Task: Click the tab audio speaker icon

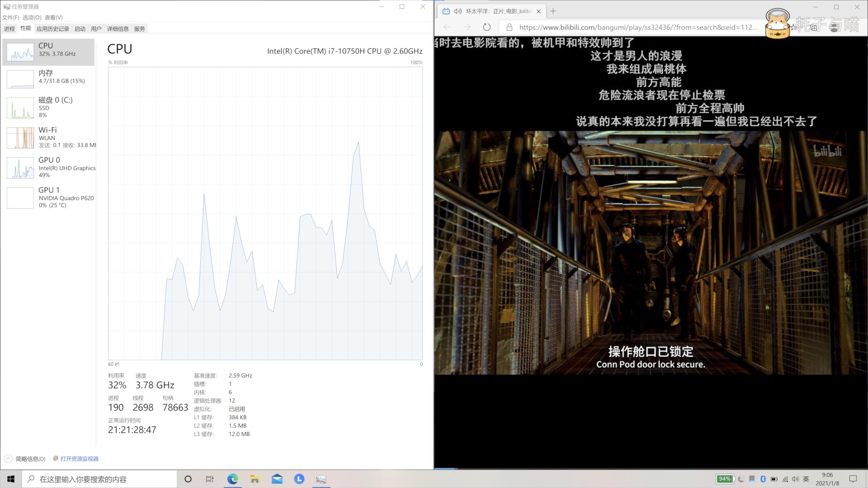Action: point(458,11)
